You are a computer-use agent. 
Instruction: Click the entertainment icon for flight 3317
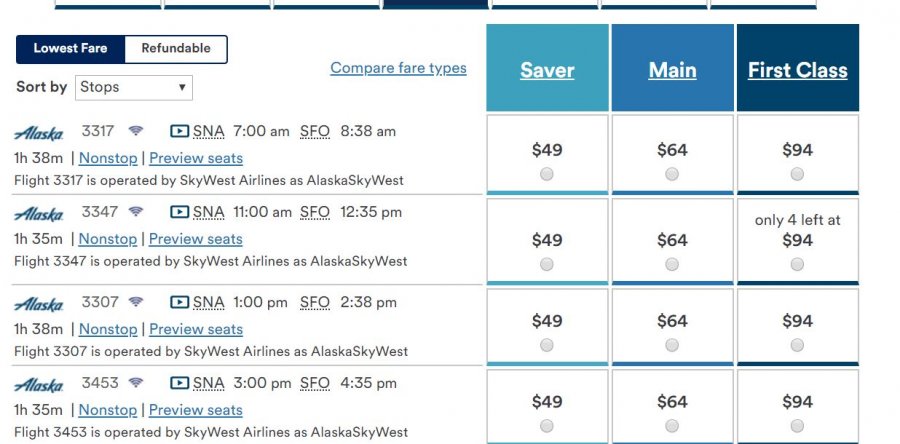[179, 131]
